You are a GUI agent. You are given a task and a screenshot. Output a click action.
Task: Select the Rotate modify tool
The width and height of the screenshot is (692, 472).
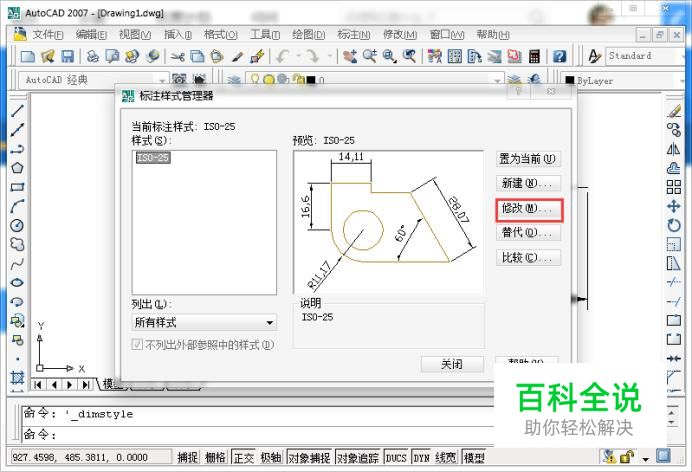point(673,225)
